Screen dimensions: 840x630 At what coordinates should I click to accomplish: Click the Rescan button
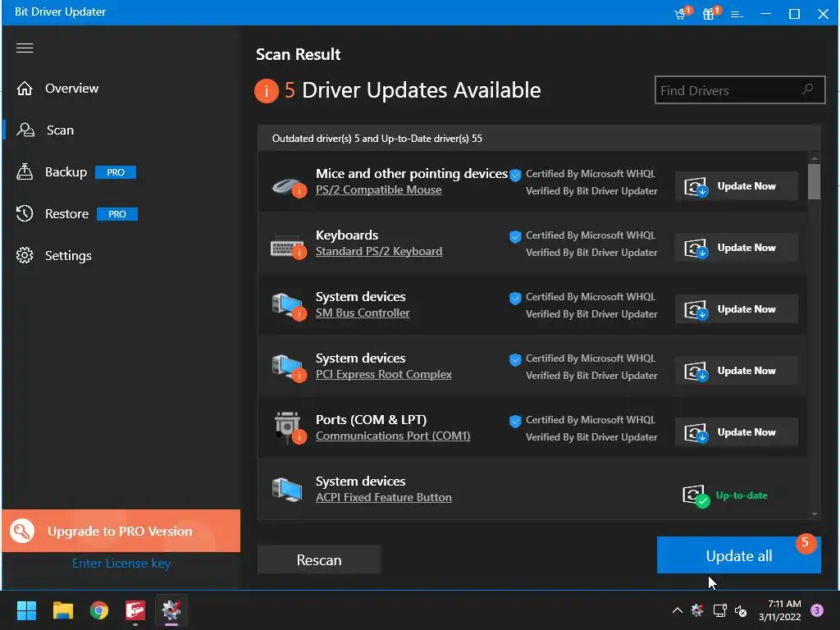(319, 559)
